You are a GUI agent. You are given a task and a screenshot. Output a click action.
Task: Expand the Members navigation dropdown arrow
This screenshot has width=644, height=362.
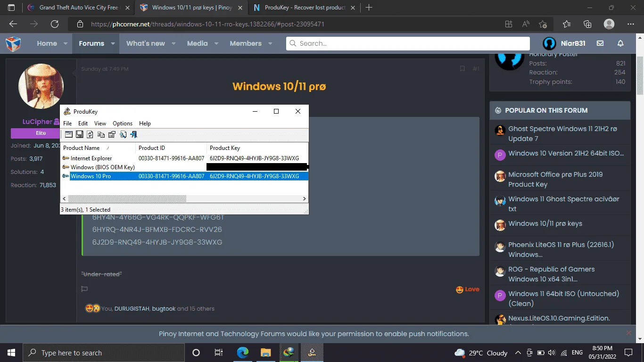[270, 43]
